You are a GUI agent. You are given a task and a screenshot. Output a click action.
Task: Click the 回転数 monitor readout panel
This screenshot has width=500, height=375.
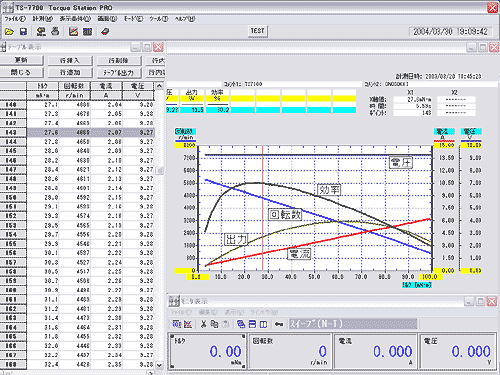(x=290, y=351)
